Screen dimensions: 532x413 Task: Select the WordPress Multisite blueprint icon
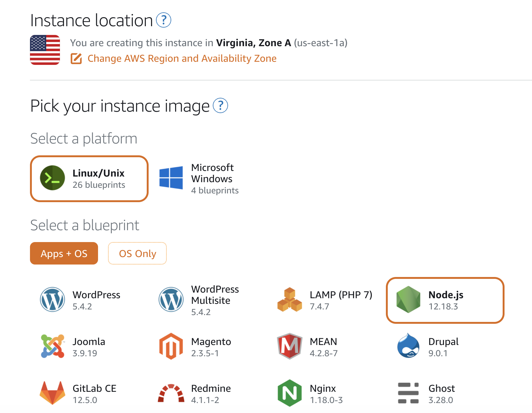tap(171, 299)
